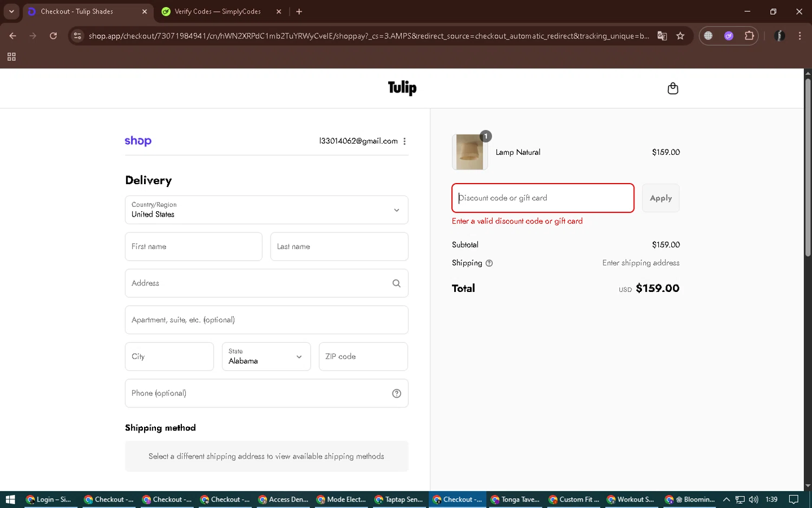Expand the State dropdown showing Alabama
This screenshot has width=812, height=508.
266,356
